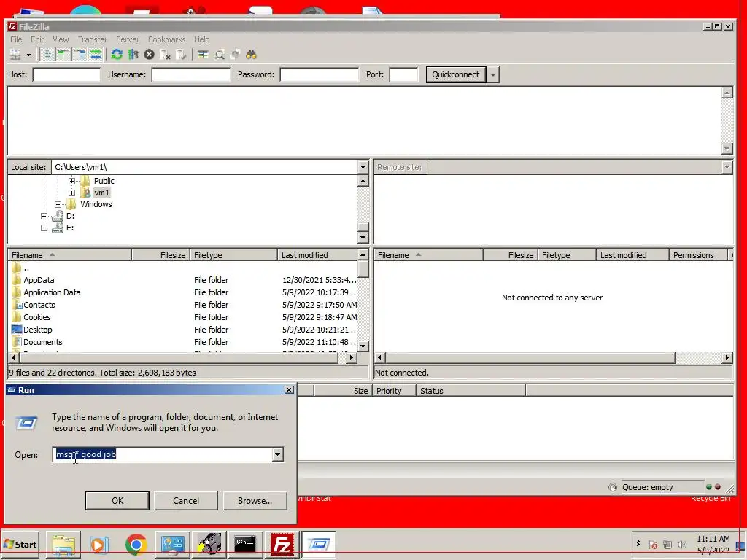Select the AppData folder row
747x560 pixels.
(x=183, y=280)
